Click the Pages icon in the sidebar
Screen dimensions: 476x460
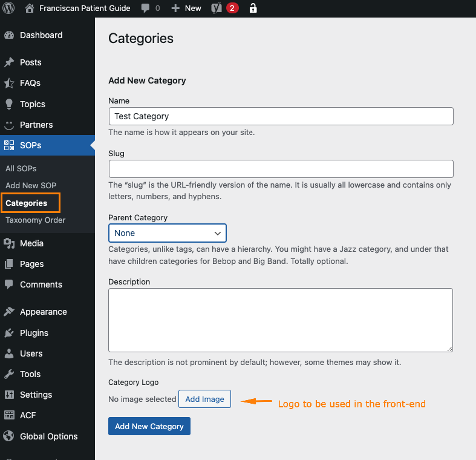click(9, 264)
